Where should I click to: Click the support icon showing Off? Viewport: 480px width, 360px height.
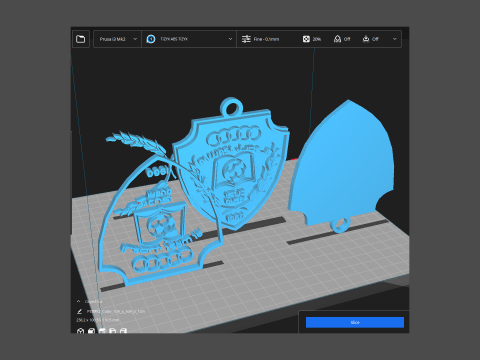pyautogui.click(x=337, y=39)
